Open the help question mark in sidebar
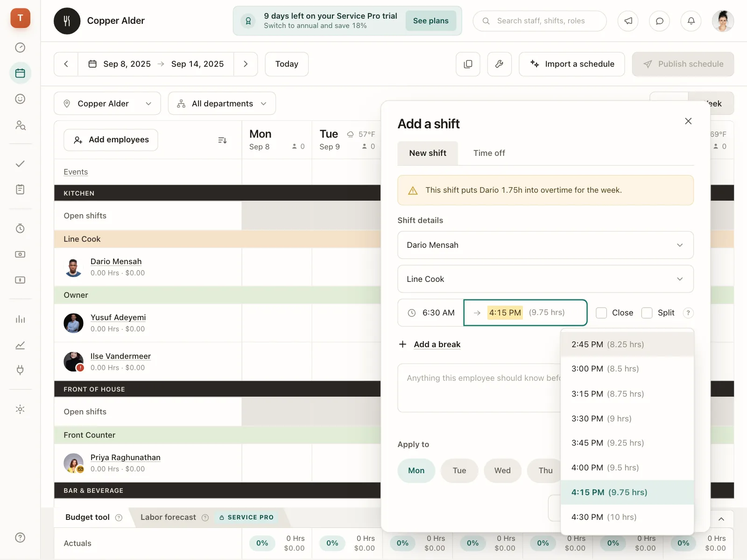 pos(20,538)
